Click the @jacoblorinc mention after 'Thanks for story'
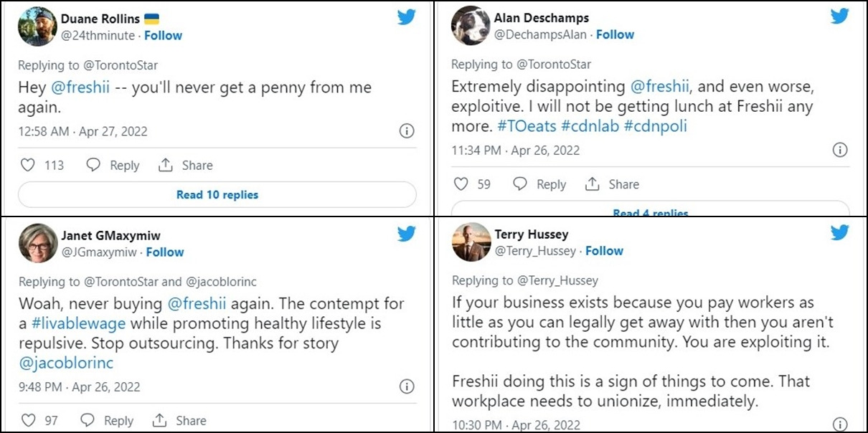 (66, 363)
